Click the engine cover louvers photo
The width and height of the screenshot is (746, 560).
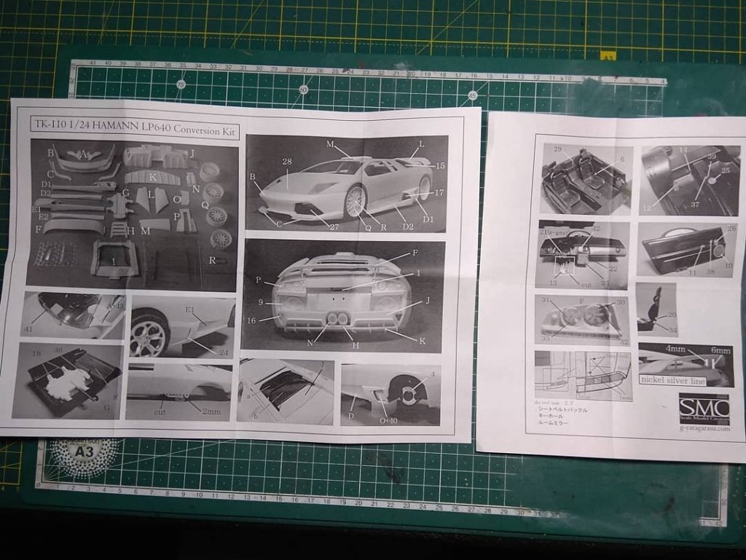click(x=285, y=390)
